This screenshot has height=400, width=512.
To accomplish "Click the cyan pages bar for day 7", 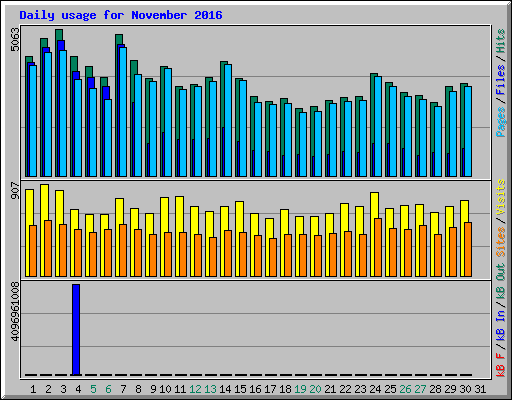I will 123,112.
